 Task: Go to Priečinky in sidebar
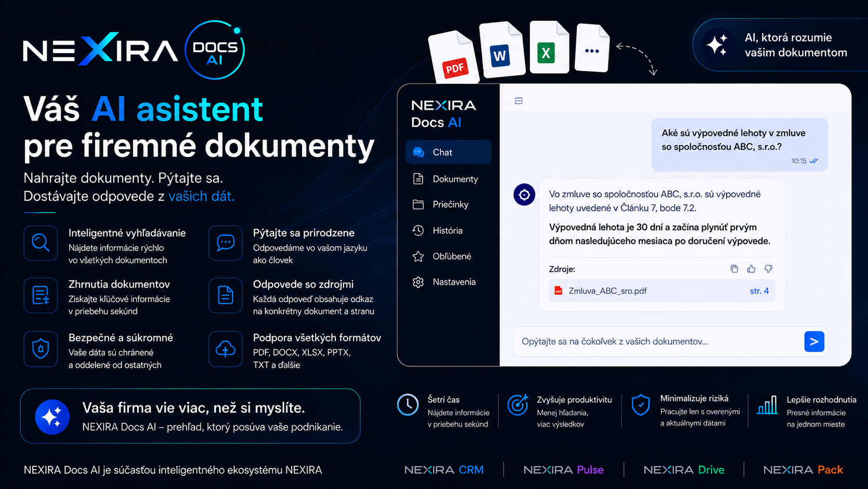[448, 204]
